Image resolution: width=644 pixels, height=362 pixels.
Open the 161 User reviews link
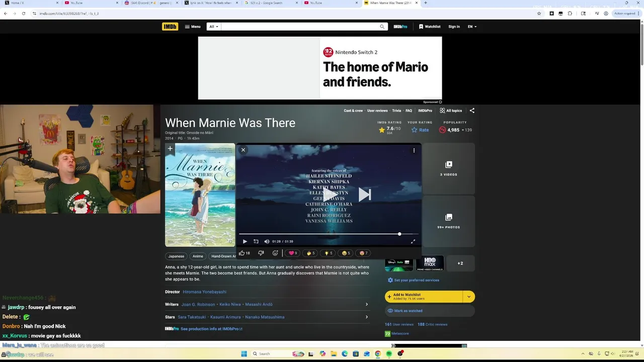click(x=399, y=324)
